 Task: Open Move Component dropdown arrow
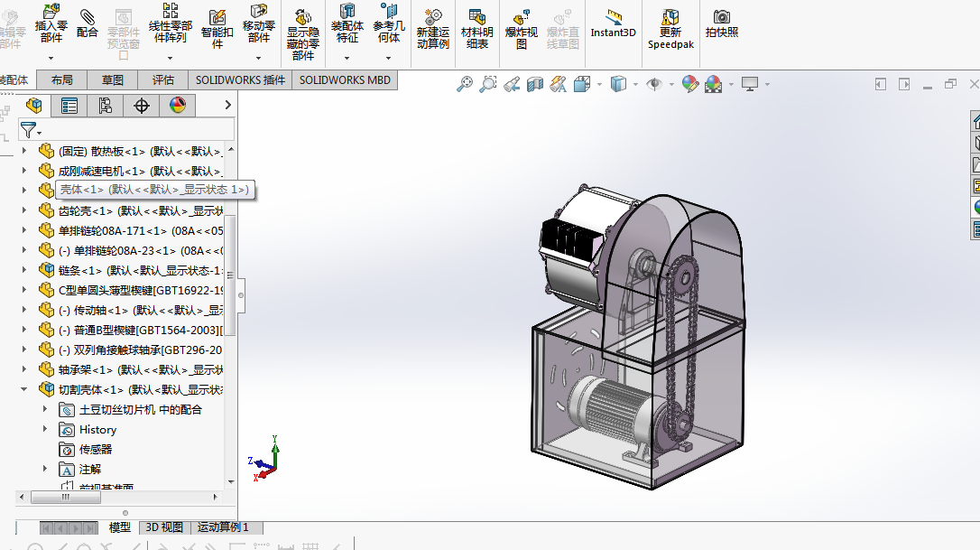pyautogui.click(x=259, y=58)
